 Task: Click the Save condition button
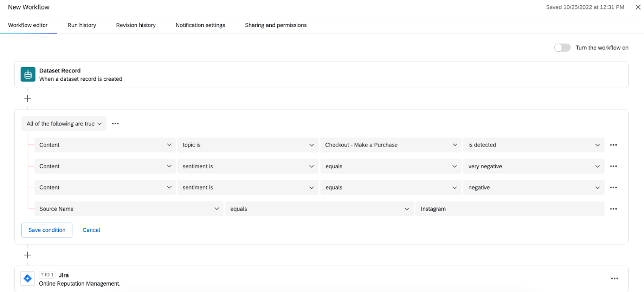[47, 230]
